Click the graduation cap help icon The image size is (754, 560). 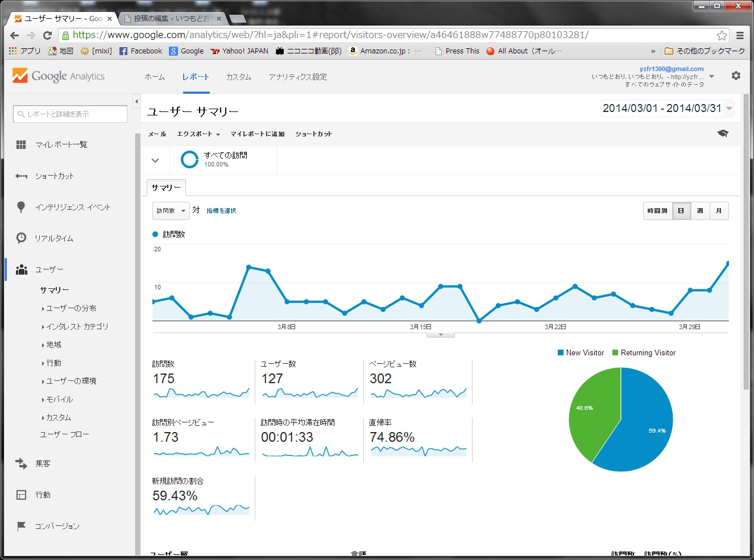click(x=723, y=134)
